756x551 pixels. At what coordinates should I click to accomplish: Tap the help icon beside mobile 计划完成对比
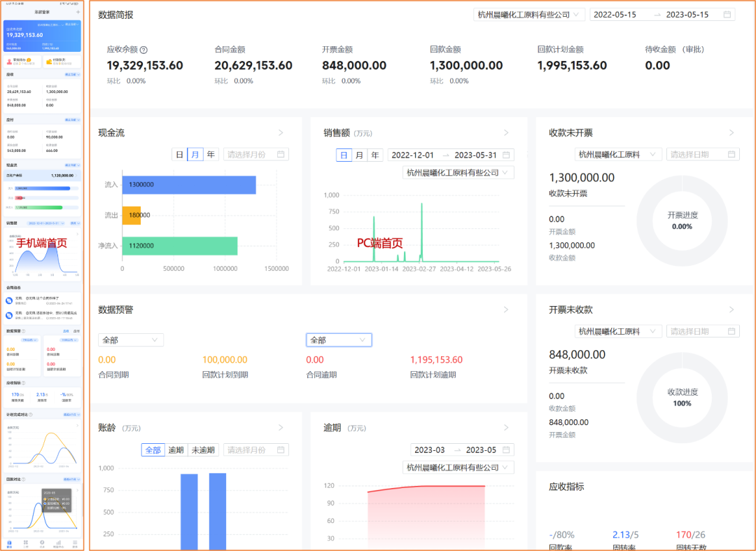point(31,414)
